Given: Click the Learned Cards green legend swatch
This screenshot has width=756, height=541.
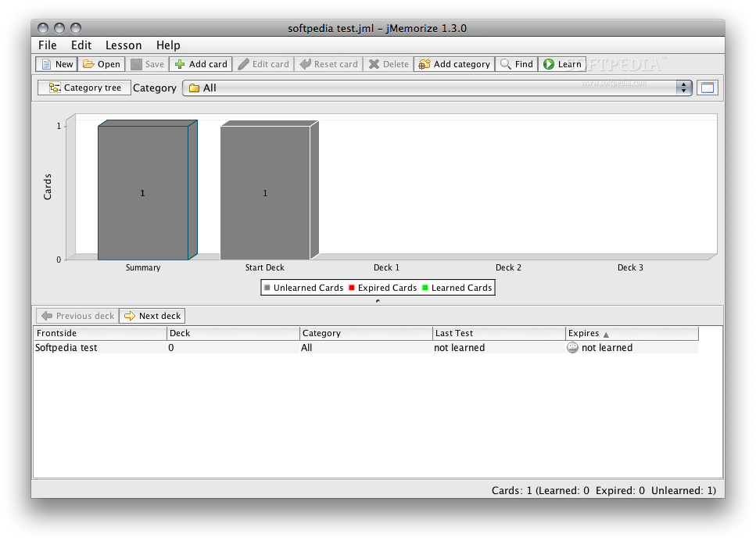Looking at the screenshot, I should coord(425,288).
